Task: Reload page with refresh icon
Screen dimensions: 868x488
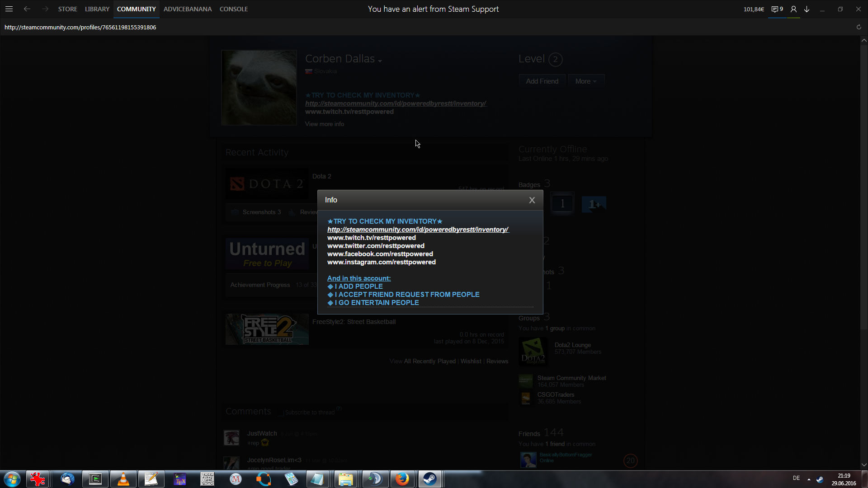Action: click(859, 27)
